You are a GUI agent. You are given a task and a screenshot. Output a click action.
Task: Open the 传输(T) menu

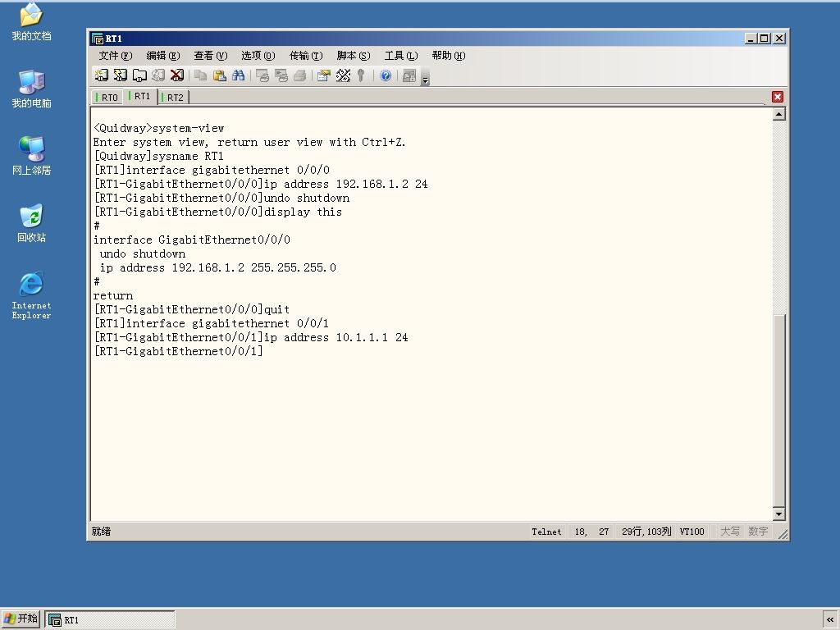click(306, 56)
